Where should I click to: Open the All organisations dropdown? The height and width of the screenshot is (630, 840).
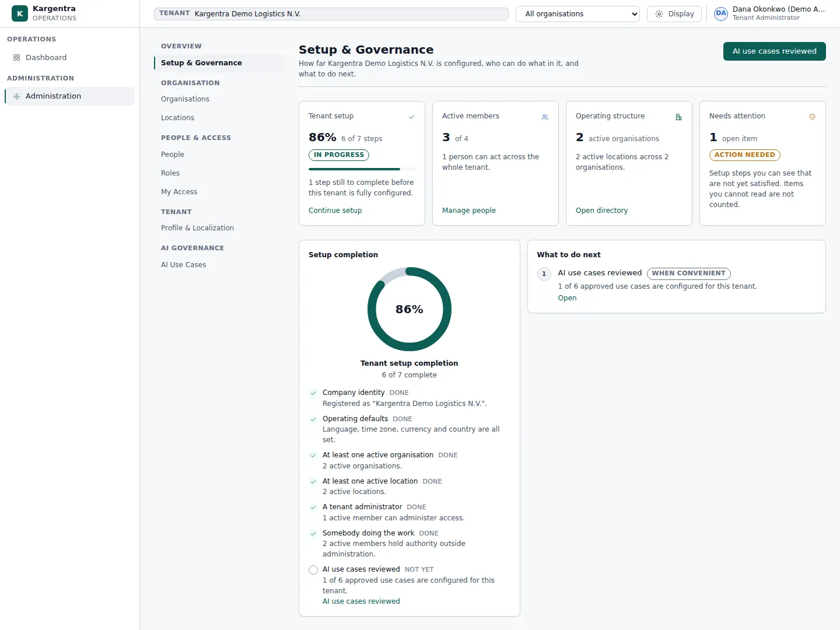click(577, 14)
